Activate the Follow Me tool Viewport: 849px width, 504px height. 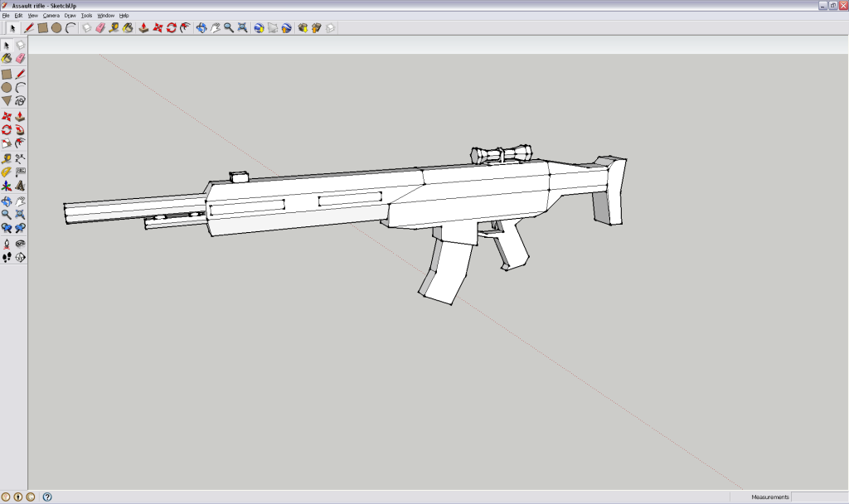20,130
